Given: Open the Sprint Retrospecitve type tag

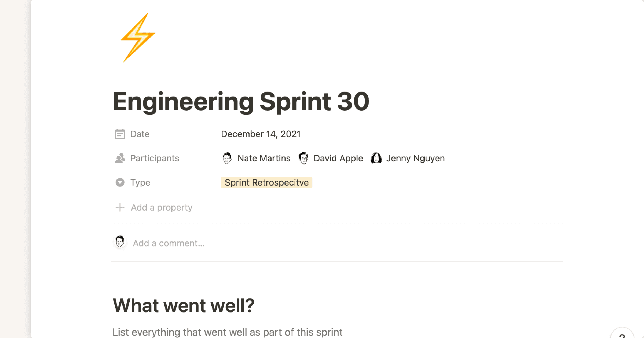Looking at the screenshot, I should coord(266,182).
